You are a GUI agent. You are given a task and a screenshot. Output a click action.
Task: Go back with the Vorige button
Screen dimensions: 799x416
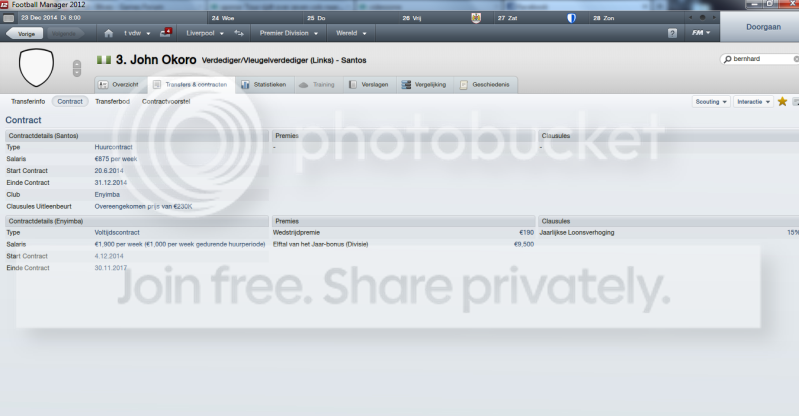tap(24, 34)
